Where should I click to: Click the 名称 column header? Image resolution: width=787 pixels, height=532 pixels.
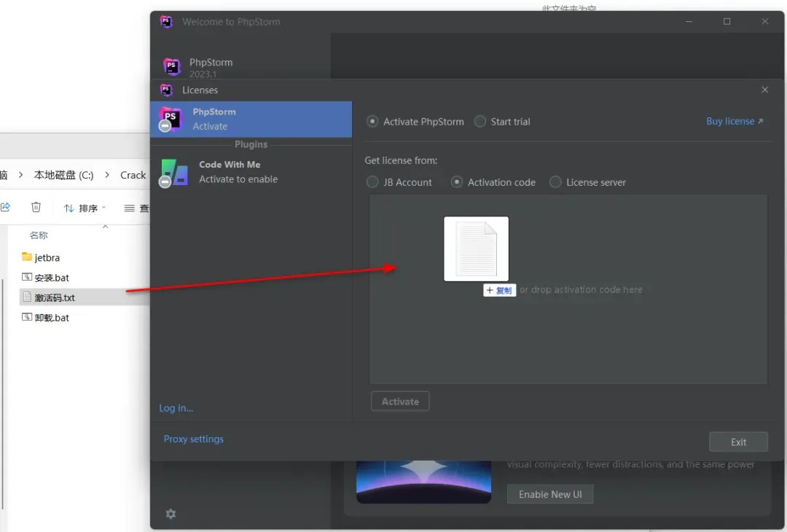click(x=39, y=235)
